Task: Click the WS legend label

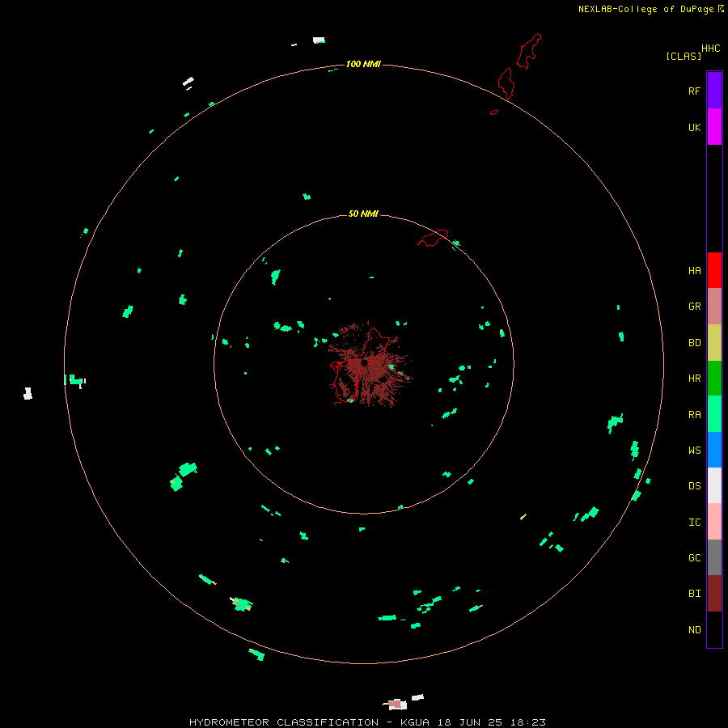Action: (694, 451)
